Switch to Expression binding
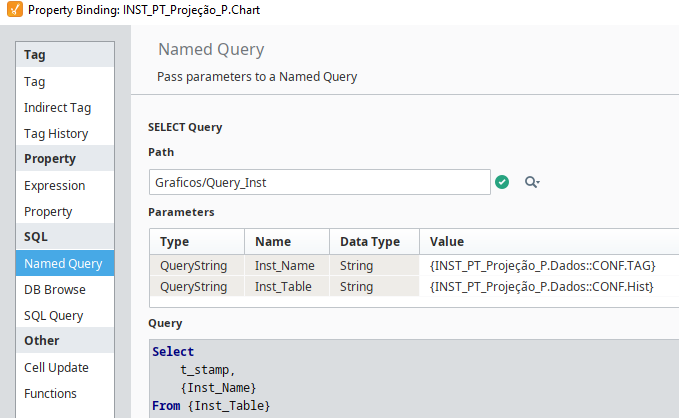679x418 pixels. click(54, 185)
